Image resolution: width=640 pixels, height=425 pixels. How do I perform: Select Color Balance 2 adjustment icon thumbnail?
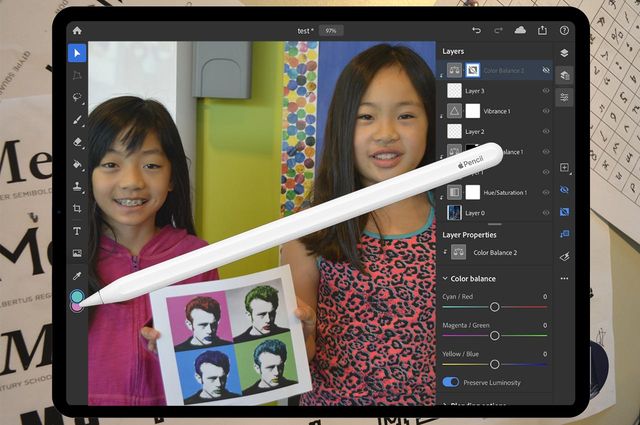coord(454,70)
